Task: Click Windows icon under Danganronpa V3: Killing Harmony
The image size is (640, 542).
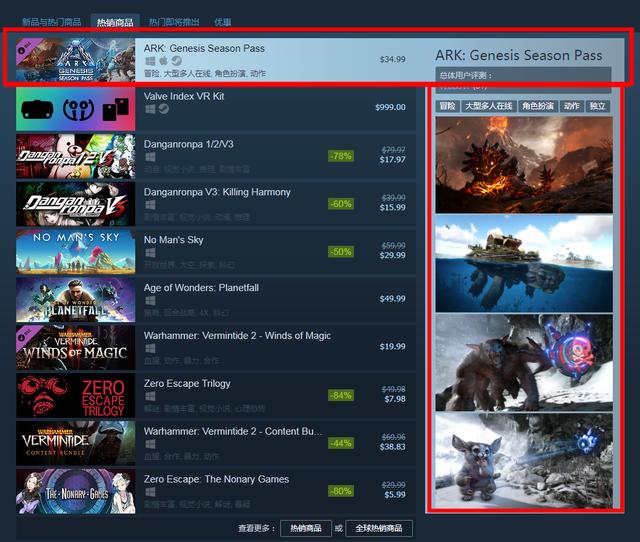Action: (x=150, y=204)
